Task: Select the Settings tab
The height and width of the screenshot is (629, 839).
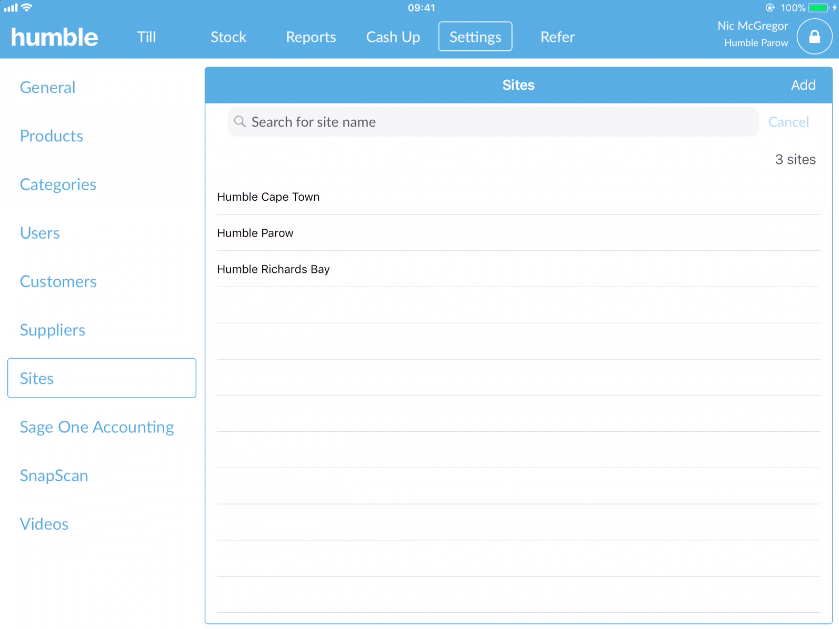Action: pyautogui.click(x=475, y=36)
